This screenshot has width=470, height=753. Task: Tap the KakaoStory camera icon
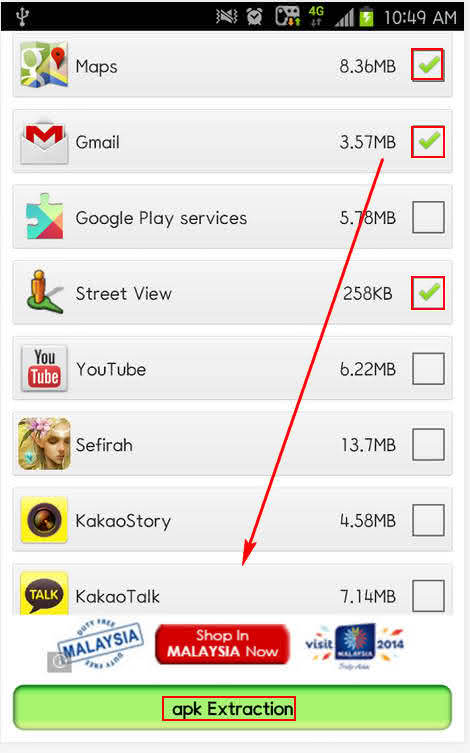[x=44, y=520]
